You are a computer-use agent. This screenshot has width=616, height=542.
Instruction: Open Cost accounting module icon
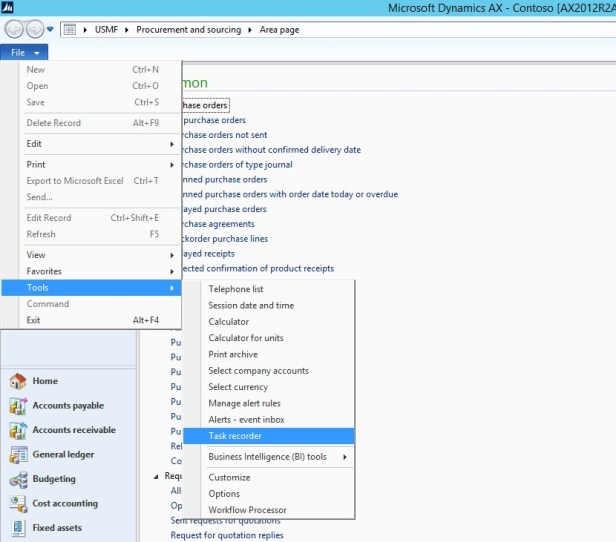17,504
